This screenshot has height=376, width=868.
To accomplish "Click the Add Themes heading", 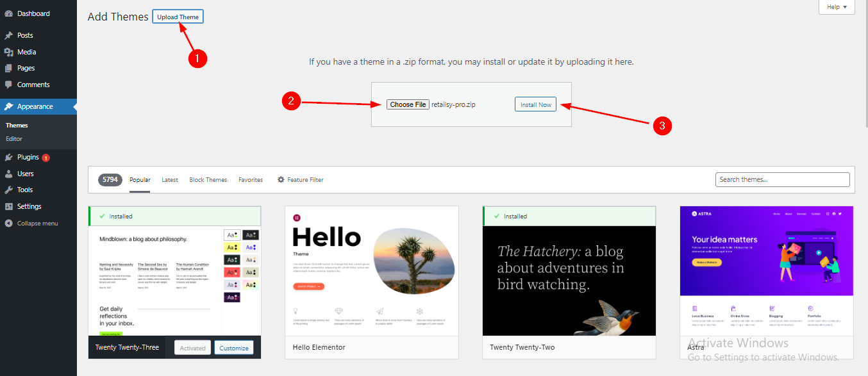I will (118, 17).
